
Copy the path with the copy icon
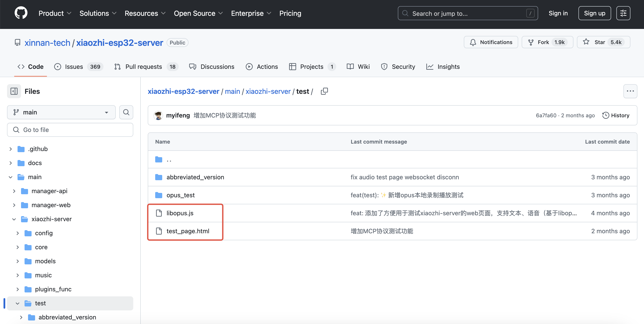[324, 91]
